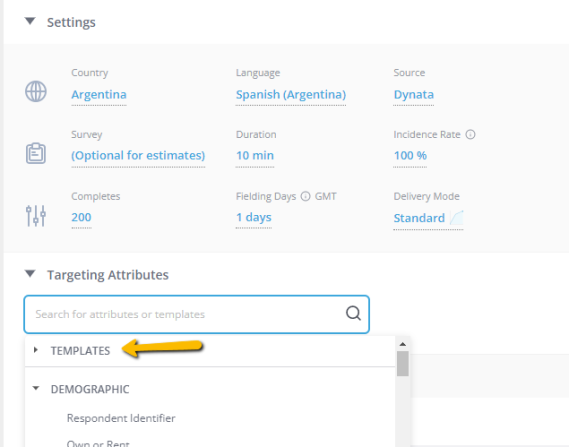Screen dimensions: 569x447
Task: Edit the completes value 200
Action: tap(81, 217)
